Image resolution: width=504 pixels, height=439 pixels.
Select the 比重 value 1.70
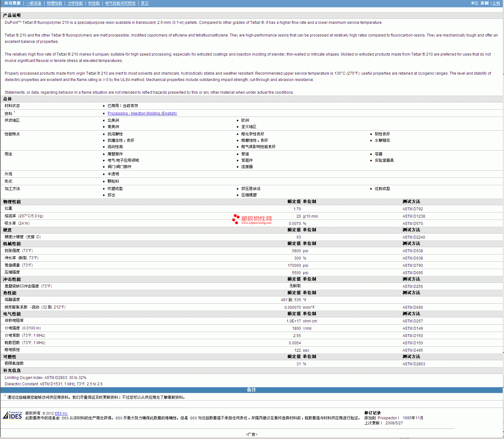point(297,209)
